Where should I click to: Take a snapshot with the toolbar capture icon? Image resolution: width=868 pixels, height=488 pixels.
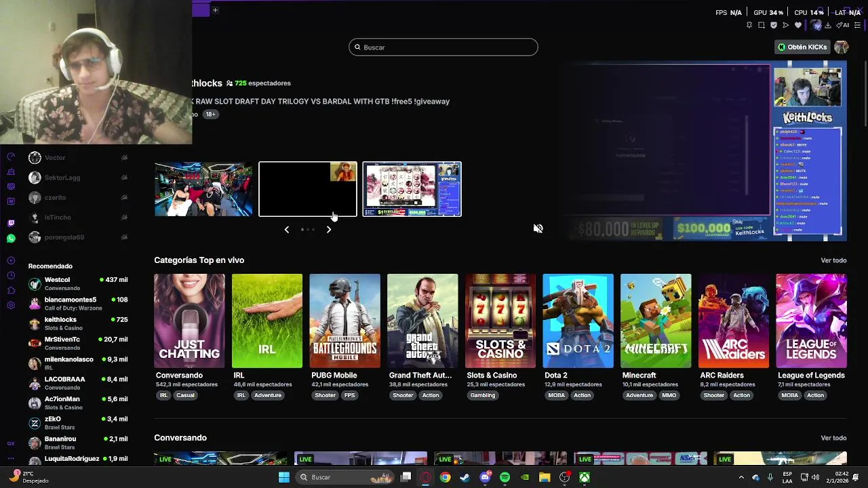(x=762, y=25)
